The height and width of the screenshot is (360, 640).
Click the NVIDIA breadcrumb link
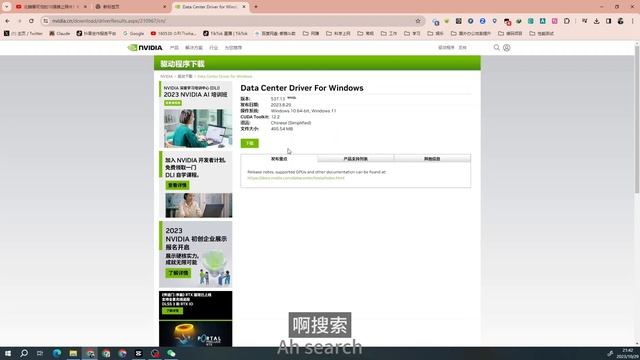(x=166, y=76)
